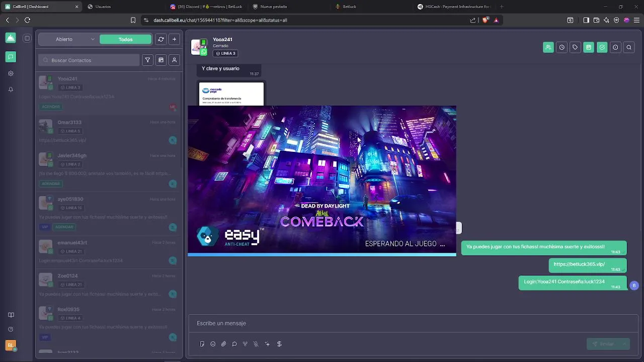The height and width of the screenshot is (362, 644).
Task: Open the team members icon in chat header
Action: 548,47
